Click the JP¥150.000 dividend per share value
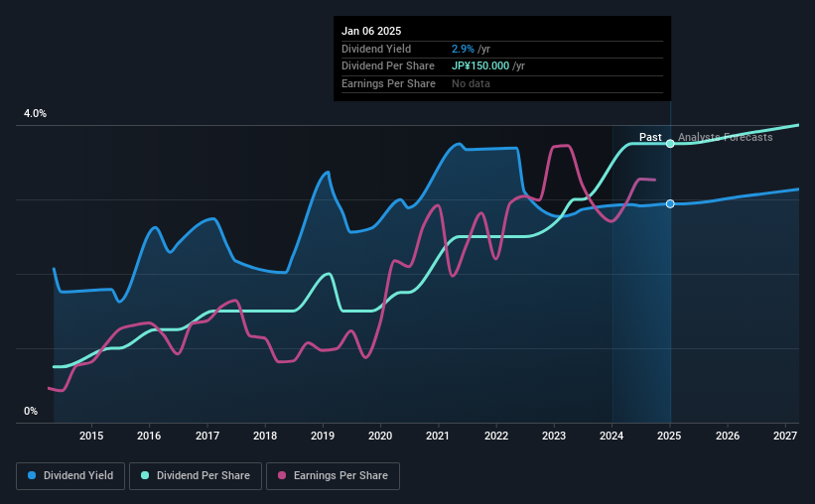 coord(480,66)
